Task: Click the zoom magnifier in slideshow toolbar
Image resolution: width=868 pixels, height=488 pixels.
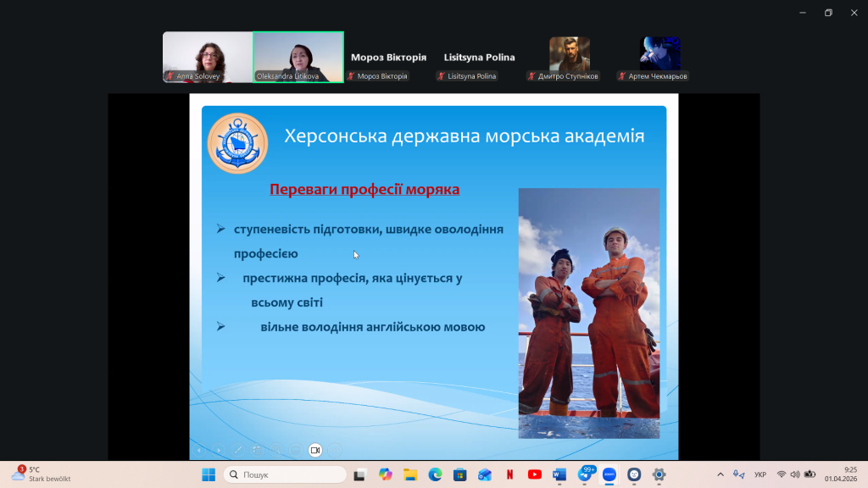Action: coord(276,450)
